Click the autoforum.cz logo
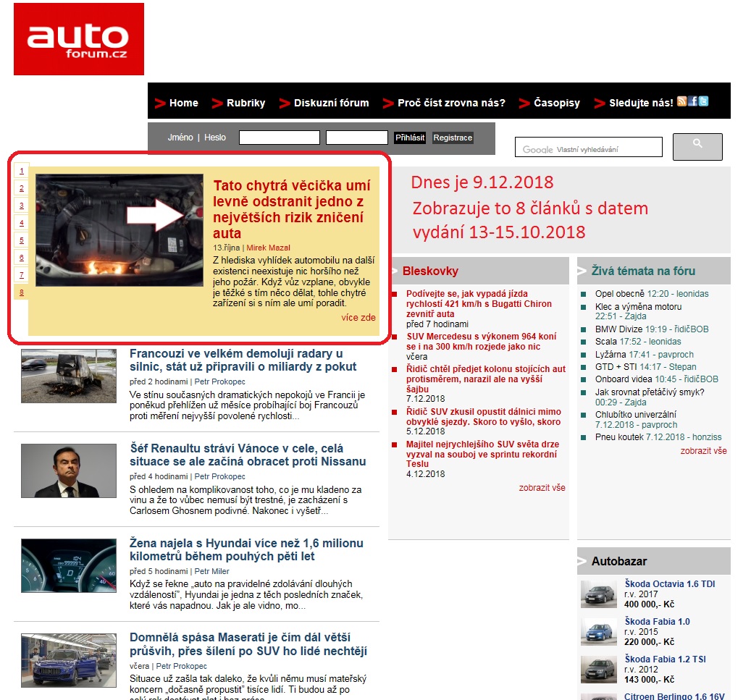The image size is (751, 700). tap(79, 39)
